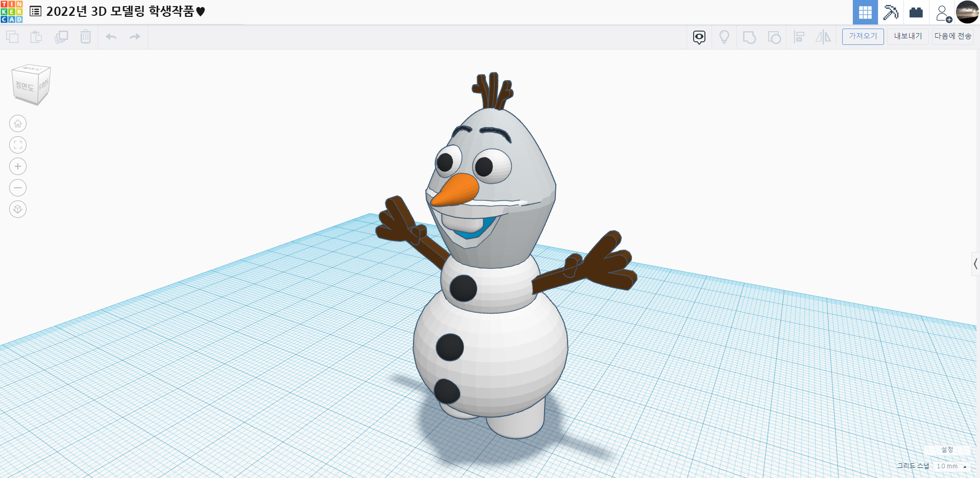Image resolution: width=980 pixels, height=478 pixels.
Task: Click the 가져오기 import button
Action: [x=863, y=36]
